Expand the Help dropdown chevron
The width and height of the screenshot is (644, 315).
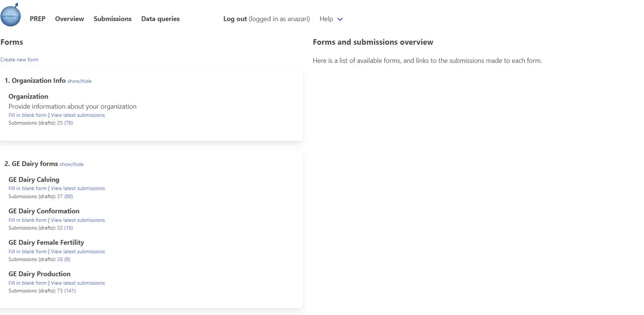click(x=340, y=19)
